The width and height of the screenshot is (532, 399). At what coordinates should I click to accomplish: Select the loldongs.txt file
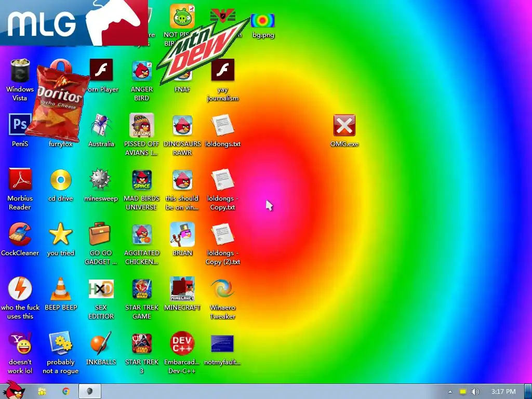click(x=222, y=125)
